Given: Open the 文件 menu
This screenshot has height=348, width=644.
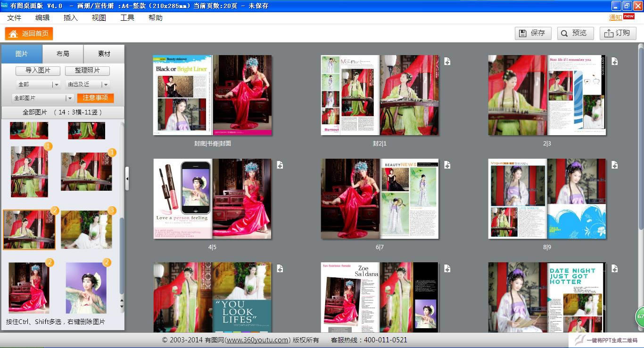Looking at the screenshot, I should pos(14,17).
